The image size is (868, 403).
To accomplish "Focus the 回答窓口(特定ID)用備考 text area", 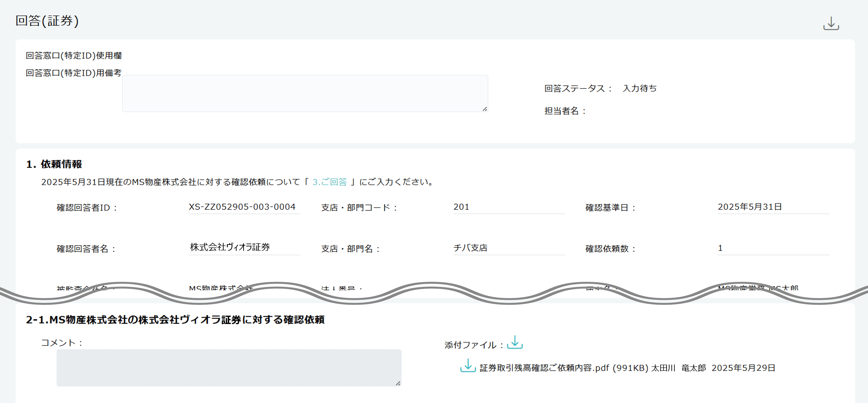I will coord(305,93).
